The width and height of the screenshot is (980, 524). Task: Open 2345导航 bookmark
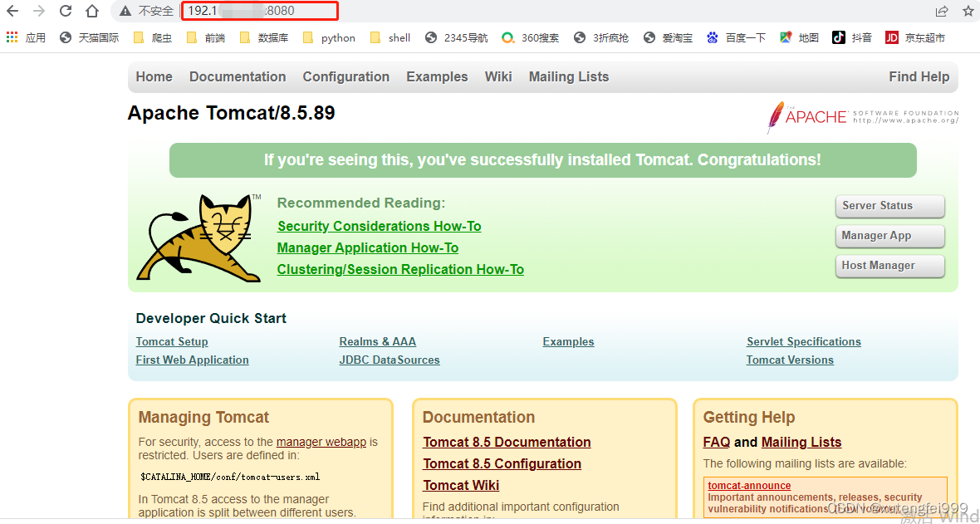pyautogui.click(x=456, y=37)
